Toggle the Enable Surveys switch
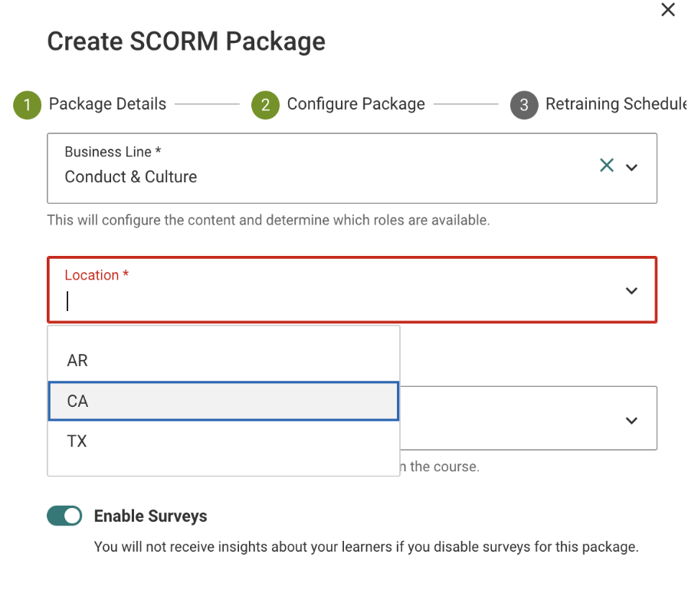This screenshot has height=616, width=688. tap(65, 516)
